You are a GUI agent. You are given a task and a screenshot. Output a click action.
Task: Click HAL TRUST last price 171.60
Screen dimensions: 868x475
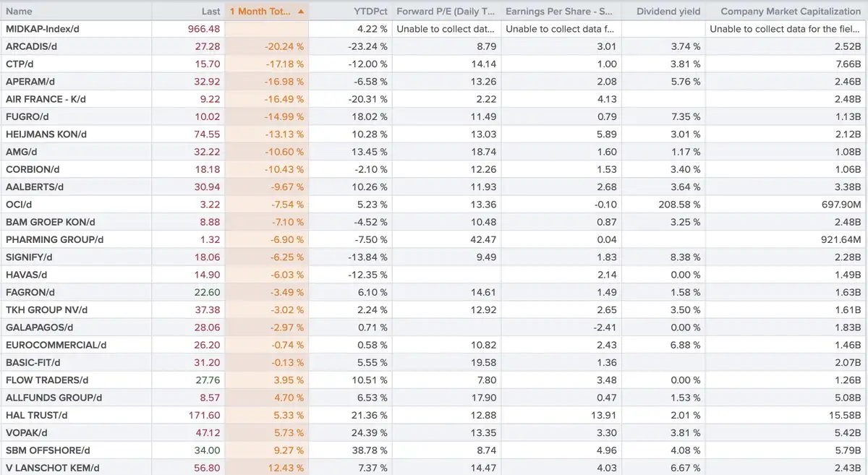pos(204,414)
